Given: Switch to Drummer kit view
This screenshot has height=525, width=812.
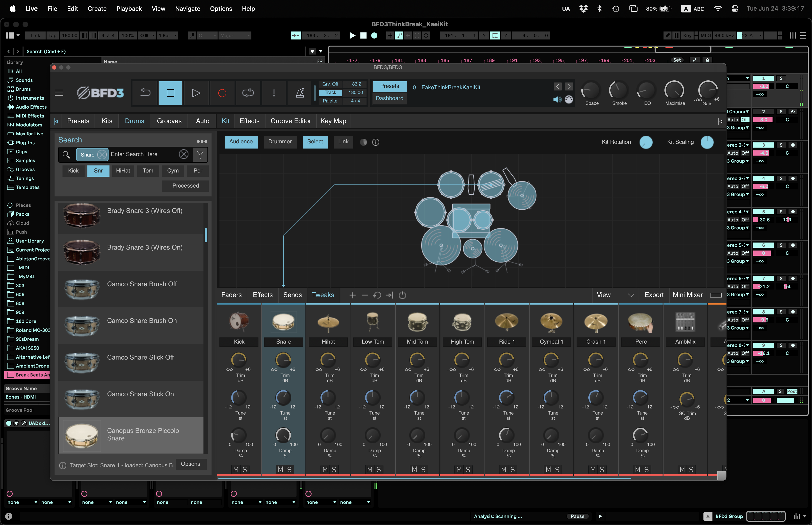Looking at the screenshot, I should point(280,142).
